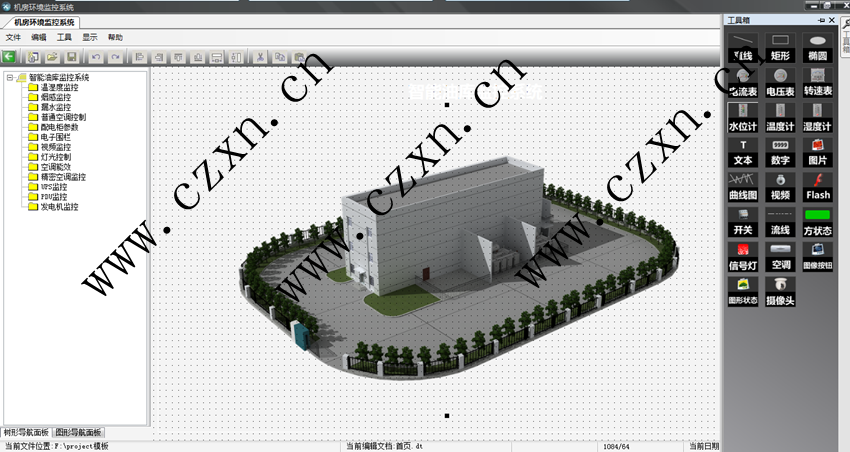Select the 曲线图 curve chart tool

743,187
